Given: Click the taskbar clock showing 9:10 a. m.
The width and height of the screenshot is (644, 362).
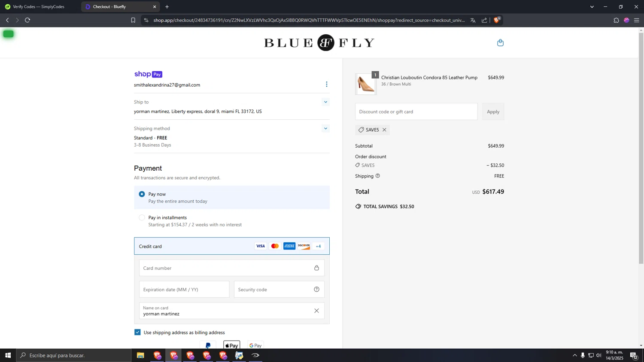Looking at the screenshot, I should (614, 355).
